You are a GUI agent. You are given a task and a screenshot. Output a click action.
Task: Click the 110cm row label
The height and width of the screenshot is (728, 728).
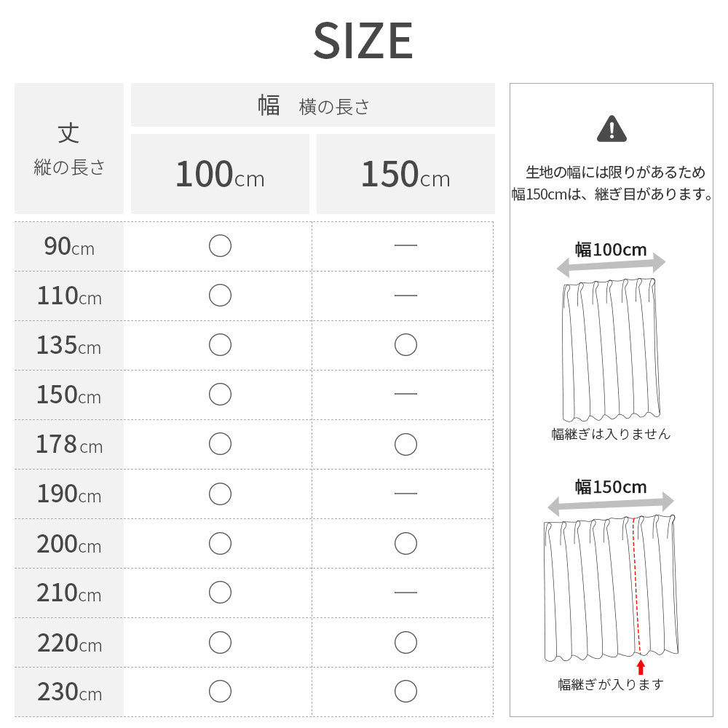tap(69, 296)
